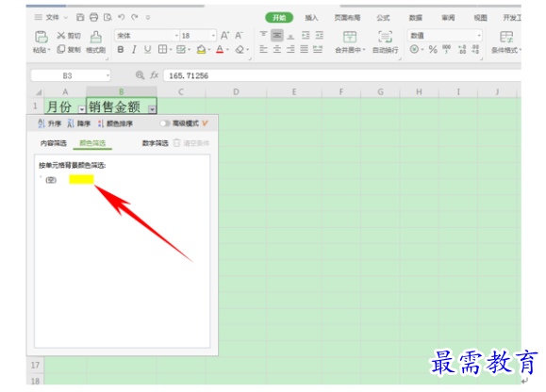The height and width of the screenshot is (392, 546).
Task: Copy selection with 复制
Action: pos(69,49)
